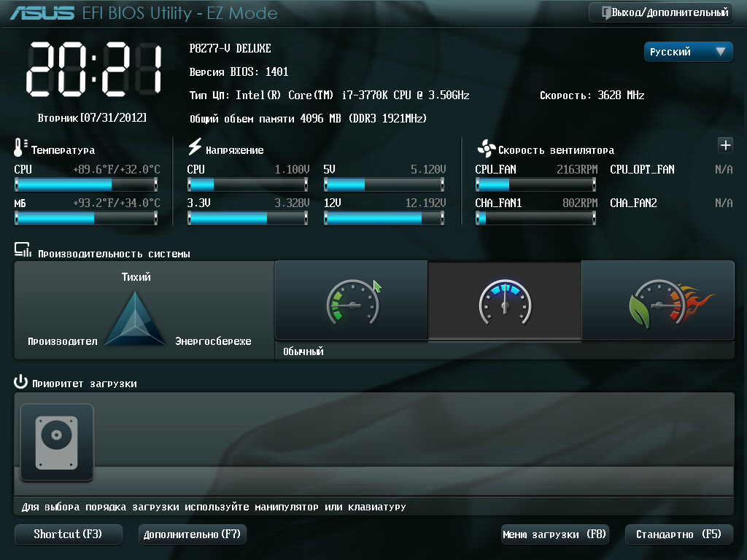Click the MB temperature bar
This screenshot has width=747, height=560.
pyautogui.click(x=86, y=218)
